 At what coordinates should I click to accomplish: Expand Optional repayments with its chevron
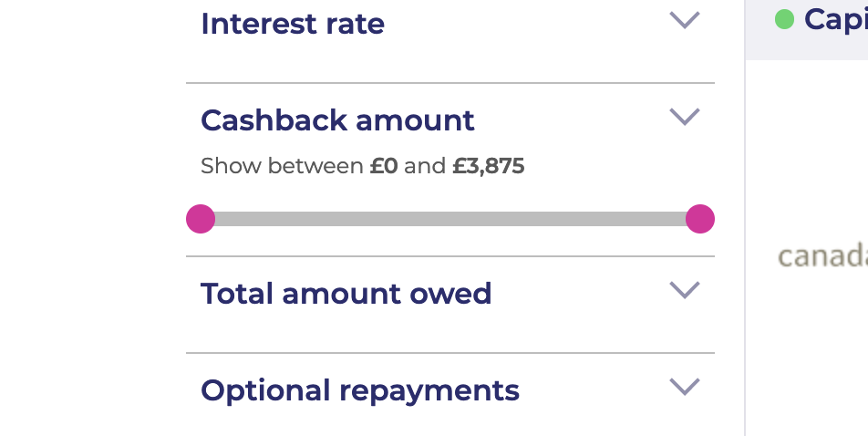tap(685, 387)
